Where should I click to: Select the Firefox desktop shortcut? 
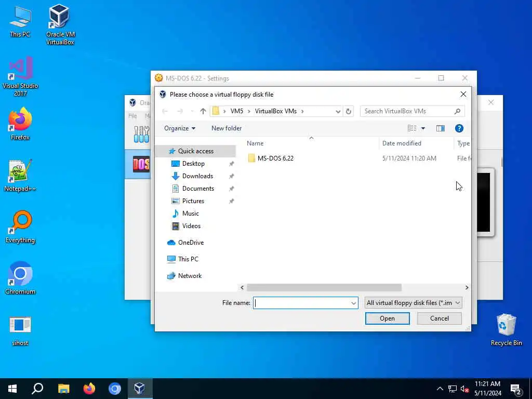[20, 124]
